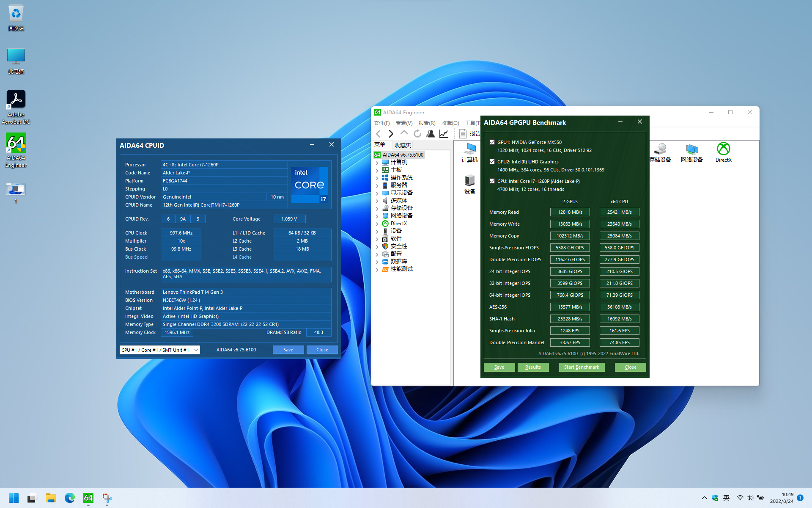Select the 软件 tree item
Image resolution: width=812 pixels, height=508 pixels.
[392, 239]
